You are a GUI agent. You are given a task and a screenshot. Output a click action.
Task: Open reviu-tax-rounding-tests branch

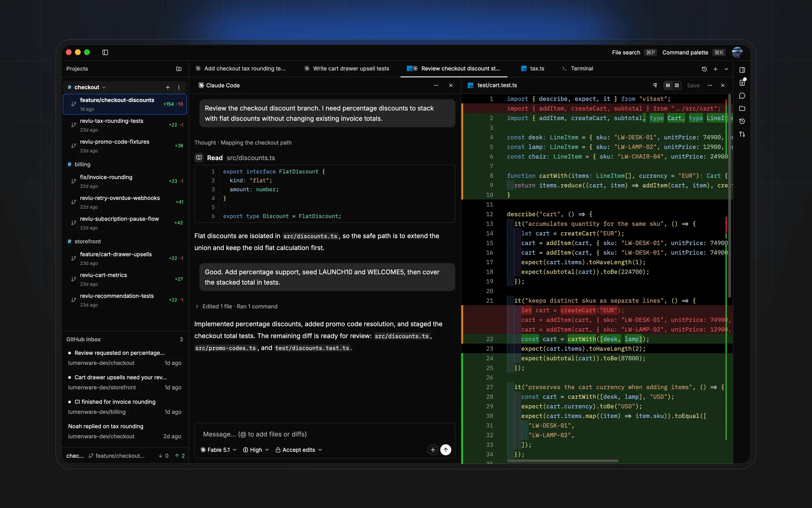[x=125, y=125]
